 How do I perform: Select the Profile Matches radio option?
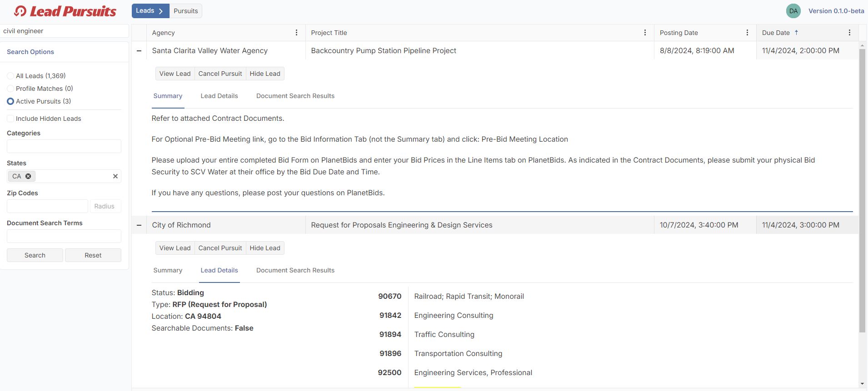10,89
